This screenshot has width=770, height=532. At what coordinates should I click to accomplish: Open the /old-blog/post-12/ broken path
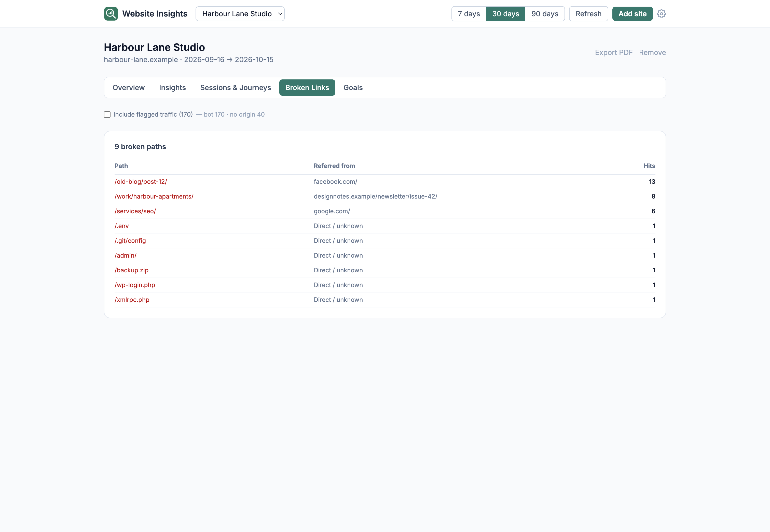click(141, 182)
